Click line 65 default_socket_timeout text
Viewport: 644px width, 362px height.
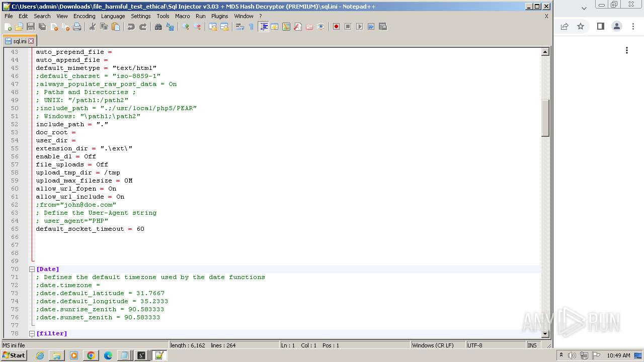pos(90,229)
